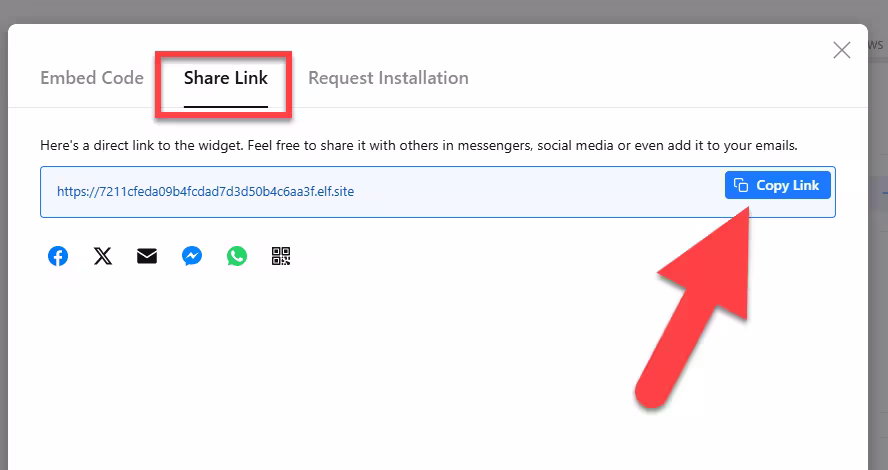Share widget link on WhatsApp
888x470 pixels.
[x=237, y=256]
